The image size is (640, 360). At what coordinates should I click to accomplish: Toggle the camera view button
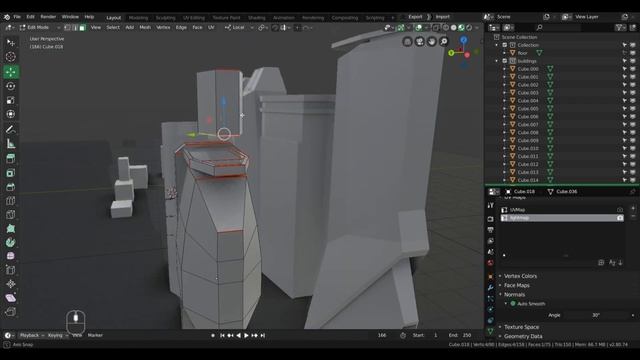coord(420,41)
